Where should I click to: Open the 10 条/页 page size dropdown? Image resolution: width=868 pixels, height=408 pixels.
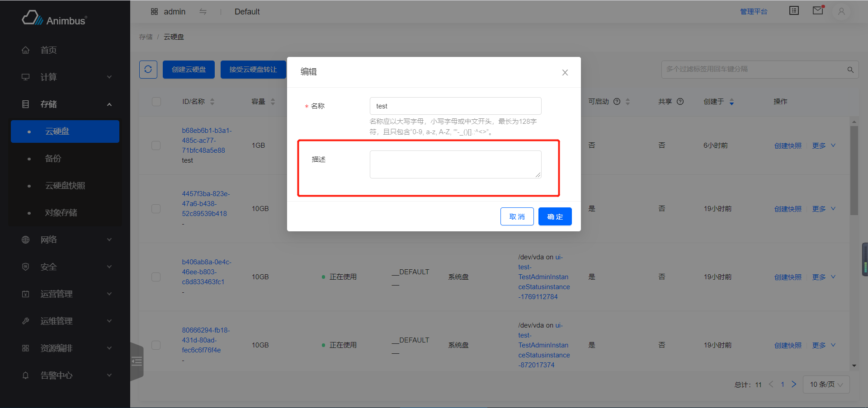[x=826, y=385]
